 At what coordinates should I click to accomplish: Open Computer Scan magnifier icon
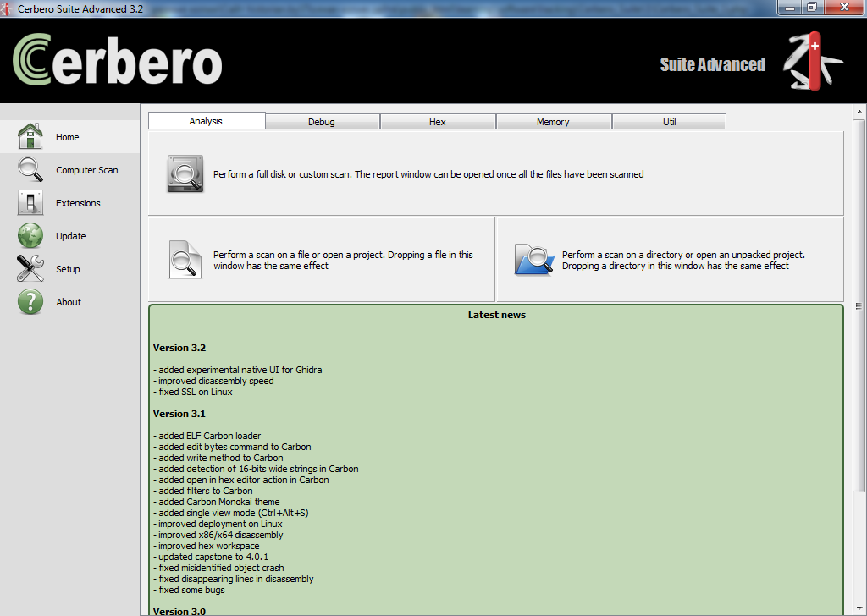tap(30, 169)
